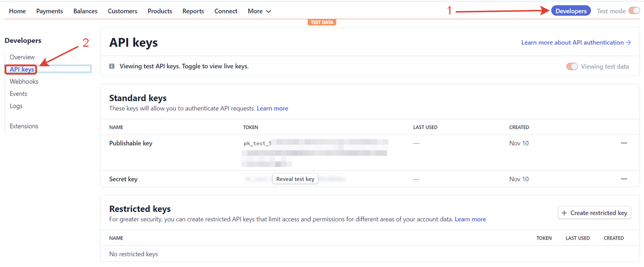The height and width of the screenshot is (267, 644).
Task: Open Webhooks in the Developers sidebar
Action: [x=24, y=81]
